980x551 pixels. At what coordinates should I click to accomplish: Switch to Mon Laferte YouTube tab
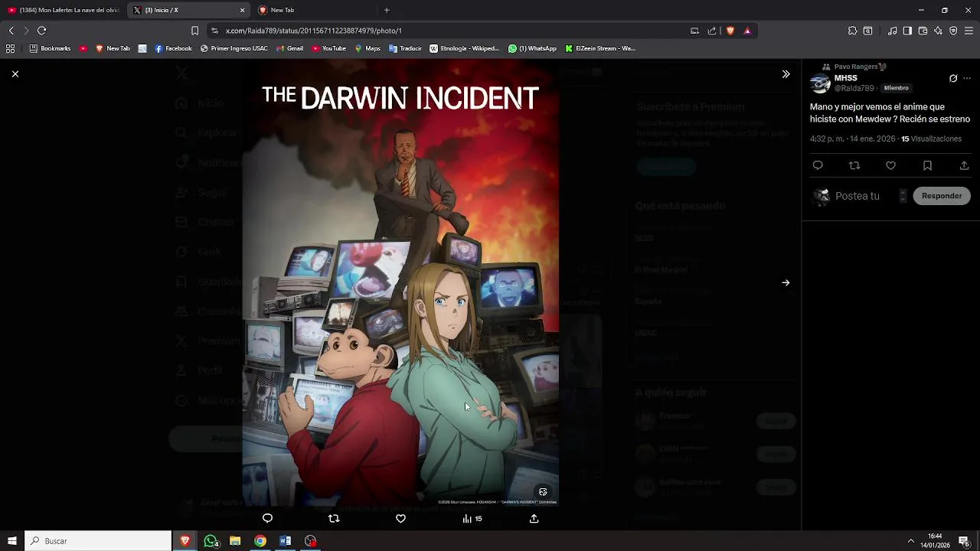point(63,10)
